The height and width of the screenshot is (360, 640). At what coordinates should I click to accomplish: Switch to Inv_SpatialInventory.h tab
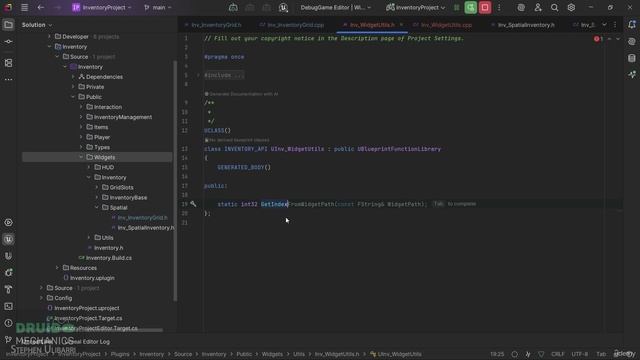[523, 25]
